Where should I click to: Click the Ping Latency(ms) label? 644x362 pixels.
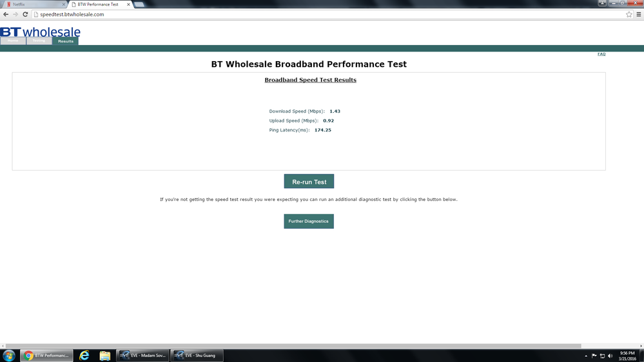[x=289, y=130]
